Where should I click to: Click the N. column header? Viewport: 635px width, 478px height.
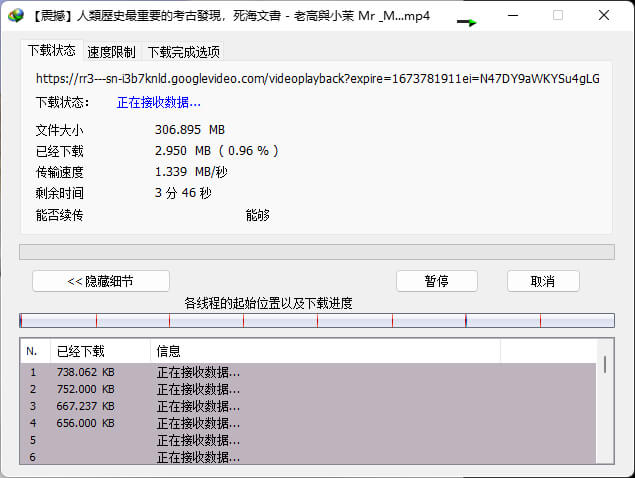click(34, 351)
